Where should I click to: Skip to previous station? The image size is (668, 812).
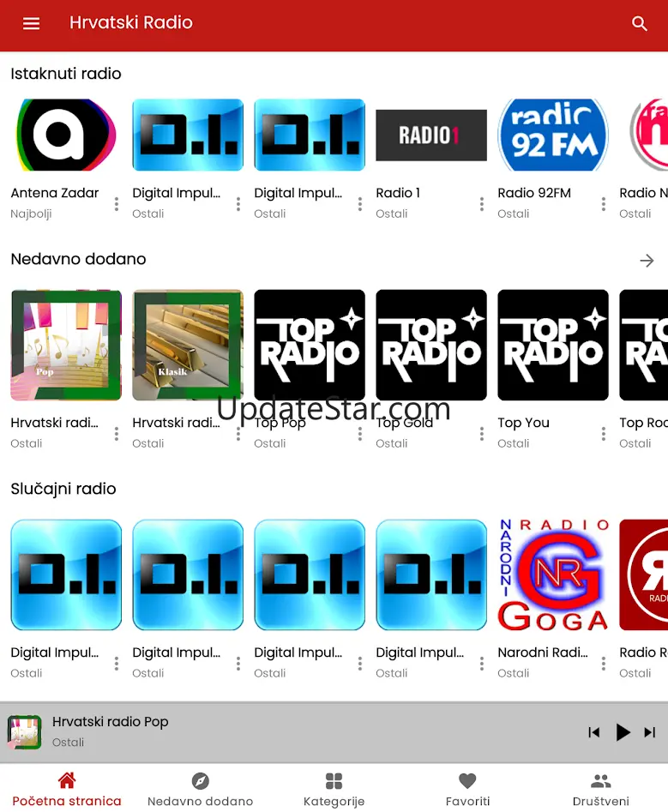pyautogui.click(x=594, y=732)
